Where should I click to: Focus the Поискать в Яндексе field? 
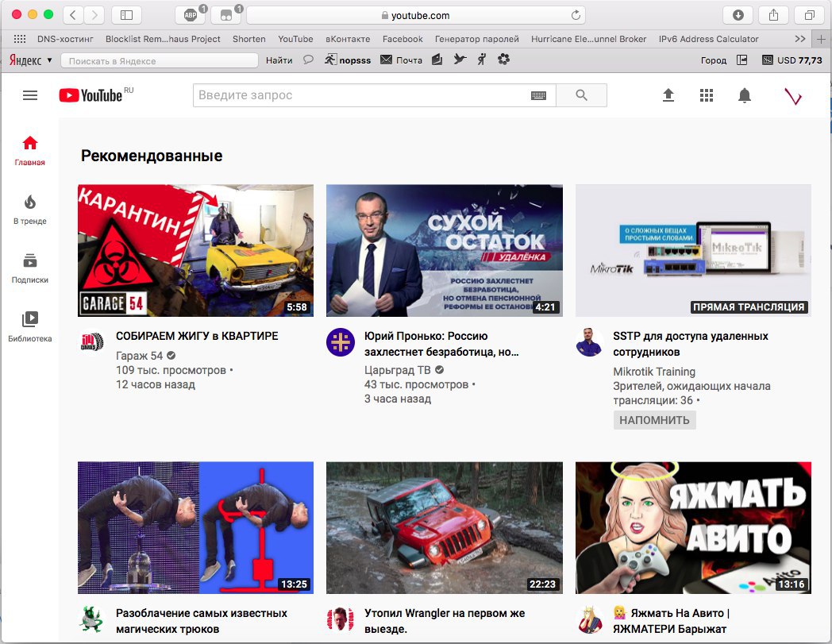pos(160,60)
